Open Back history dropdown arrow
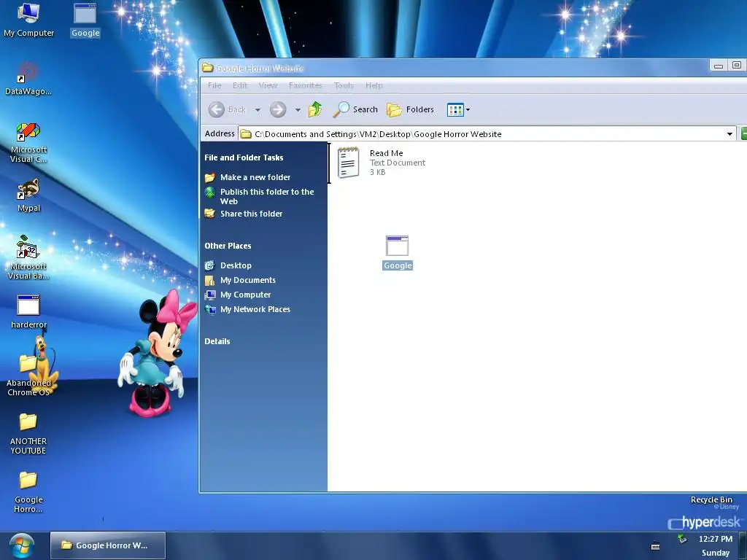 (258, 110)
